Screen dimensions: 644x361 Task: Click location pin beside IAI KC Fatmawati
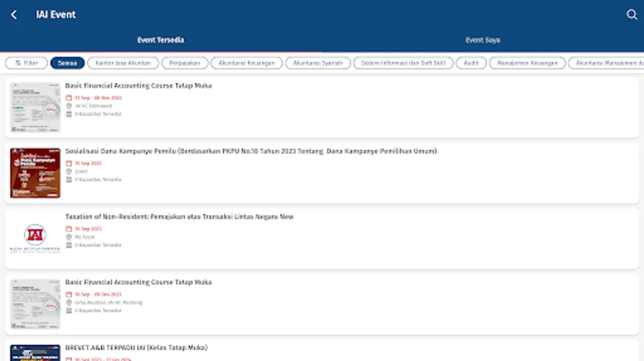tap(69, 106)
